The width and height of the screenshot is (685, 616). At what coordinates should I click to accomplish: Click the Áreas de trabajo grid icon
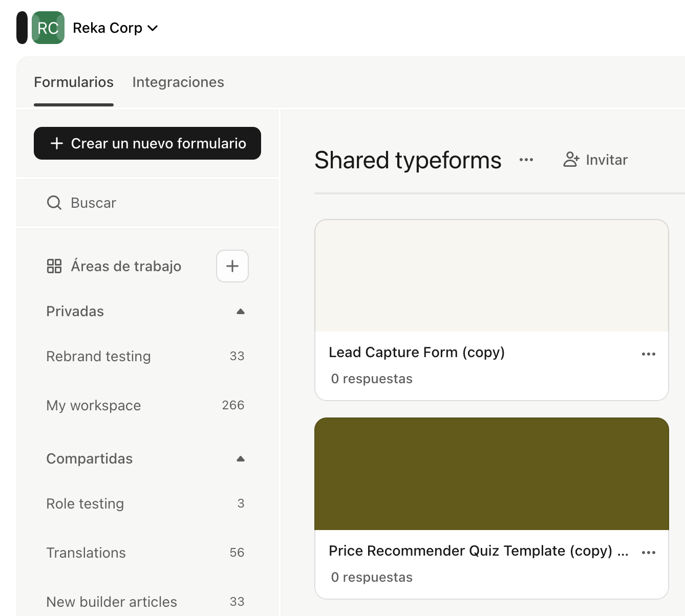click(x=54, y=266)
